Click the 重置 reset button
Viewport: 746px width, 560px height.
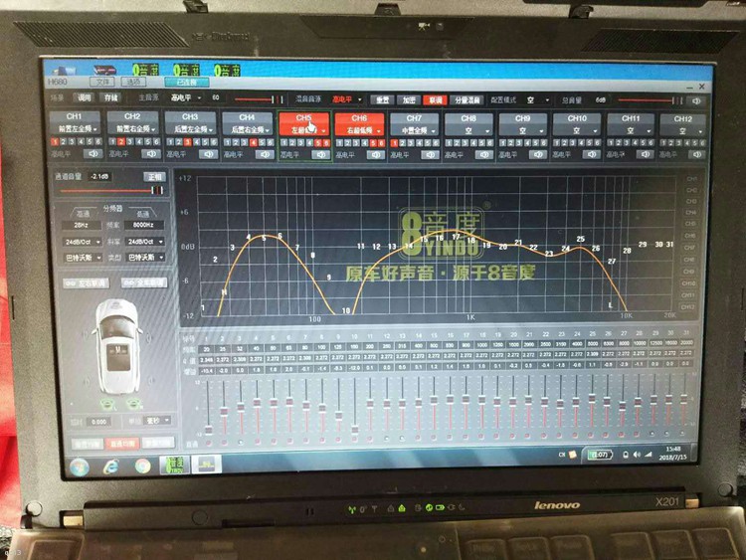click(382, 99)
